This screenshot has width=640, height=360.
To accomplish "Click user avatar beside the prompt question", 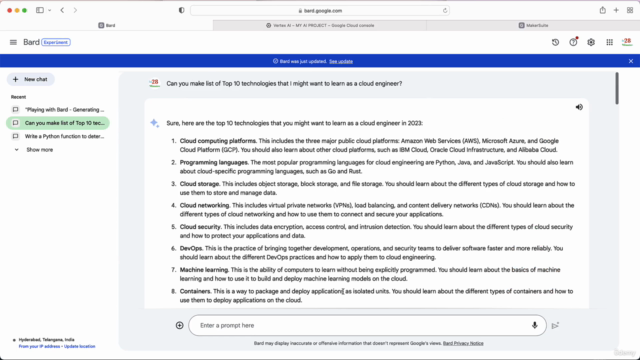I will [154, 83].
